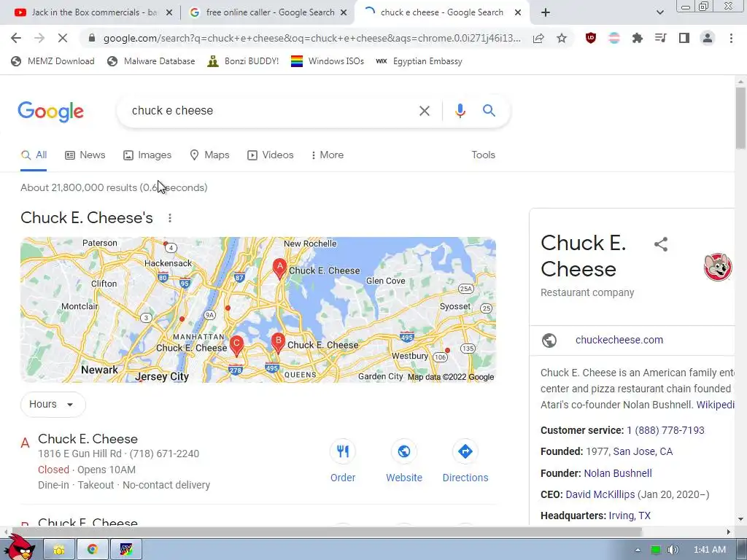747x560 pixels.
Task: Switch to the Images results tab
Action: (147, 155)
